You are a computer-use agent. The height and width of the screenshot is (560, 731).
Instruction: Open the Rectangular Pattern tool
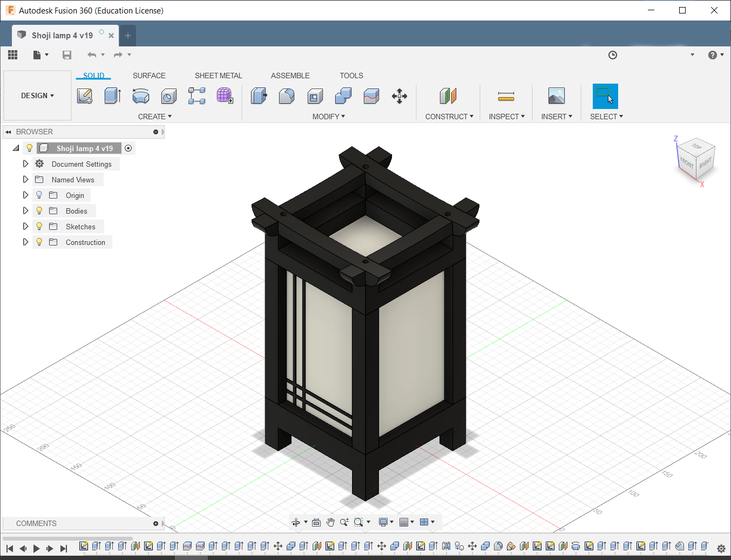pyautogui.click(x=197, y=96)
